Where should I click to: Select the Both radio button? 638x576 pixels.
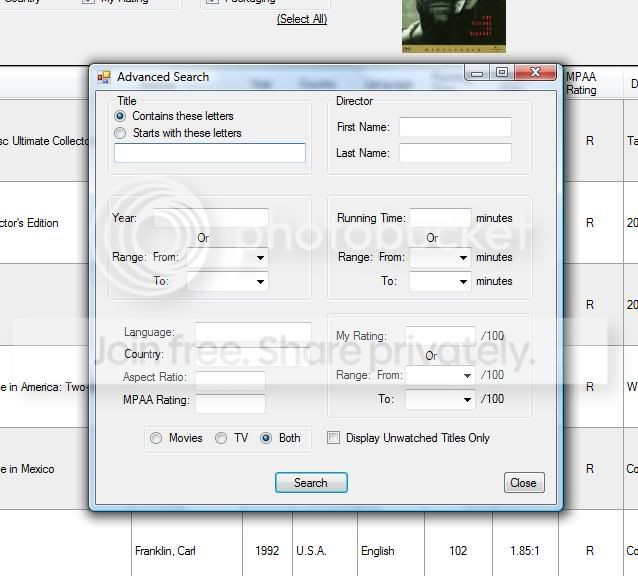(x=266, y=438)
